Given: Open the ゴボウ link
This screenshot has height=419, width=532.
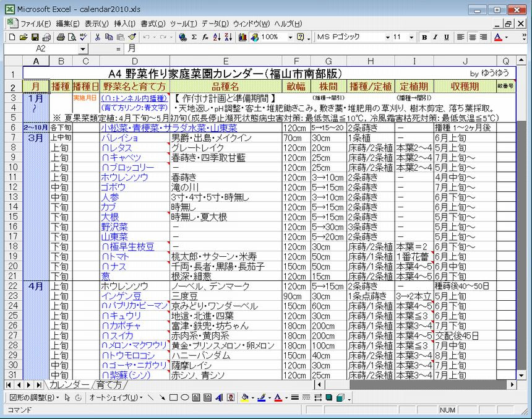Looking at the screenshot, I should pyautogui.click(x=113, y=187).
